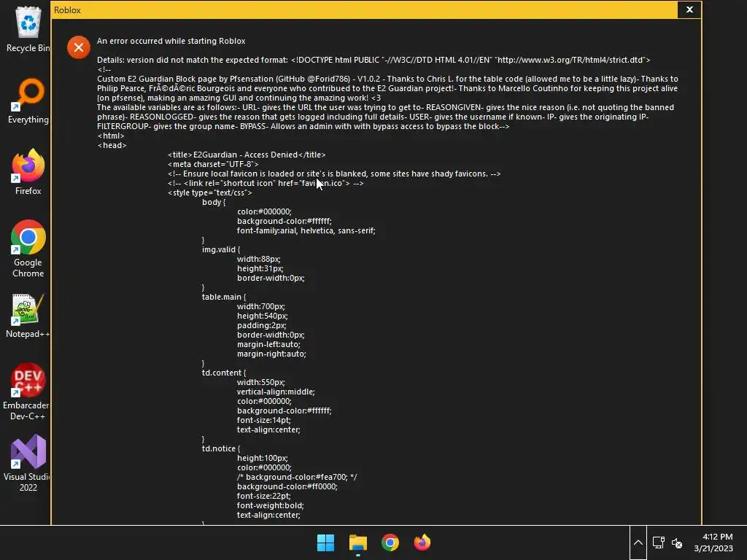
Task: Click the "font-size:14pt;" line
Action: pos(264,421)
